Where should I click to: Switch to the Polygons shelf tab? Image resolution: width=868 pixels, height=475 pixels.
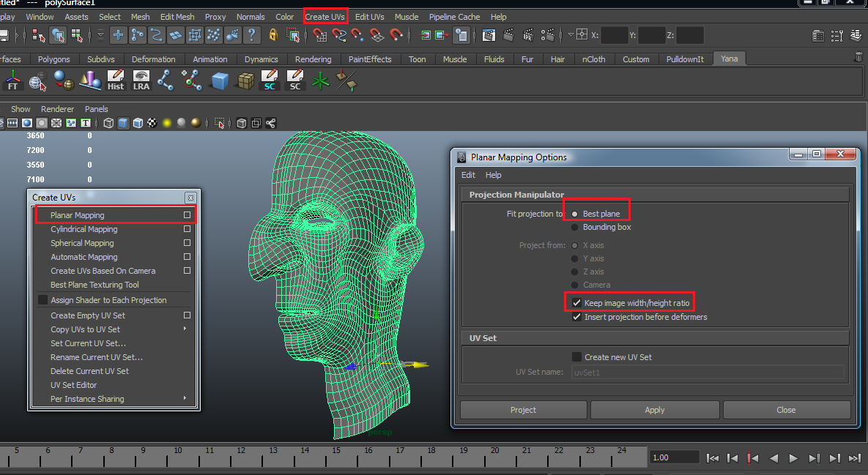[54, 59]
